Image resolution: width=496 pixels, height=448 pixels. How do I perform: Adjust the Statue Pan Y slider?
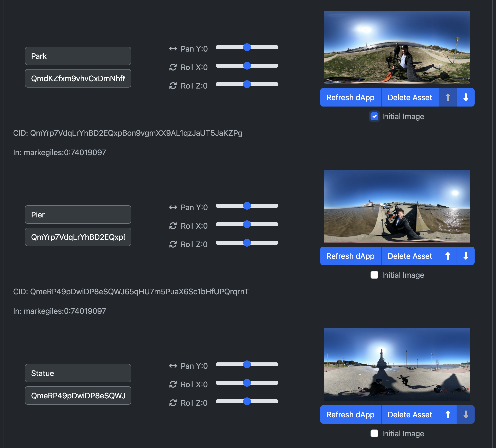[x=247, y=364]
